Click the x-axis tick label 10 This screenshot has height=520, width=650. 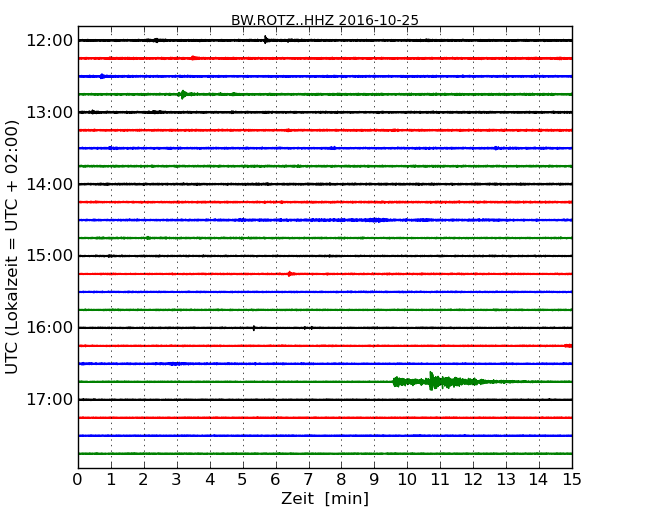click(407, 480)
